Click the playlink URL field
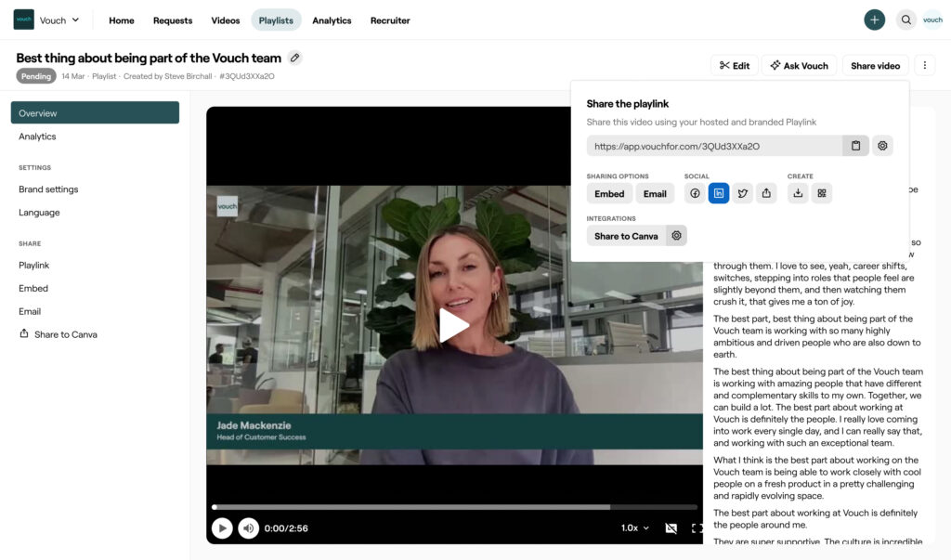Viewport: 951px width, 560px height. (714, 146)
